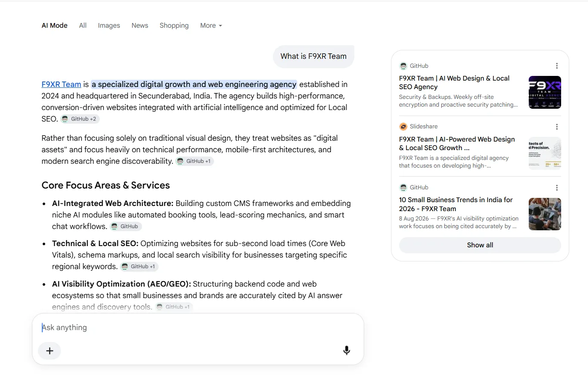Open F9XR Team | AI-Powered Web Design result
The width and height of the screenshot is (588, 377).
click(x=457, y=144)
